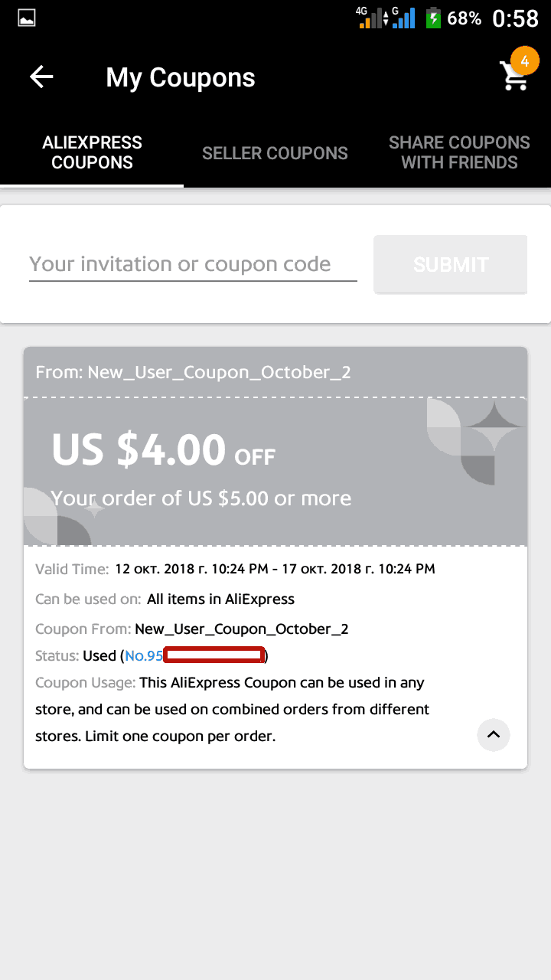Open Share Coupons with Friends tab
The image size is (551, 980).
(x=459, y=152)
